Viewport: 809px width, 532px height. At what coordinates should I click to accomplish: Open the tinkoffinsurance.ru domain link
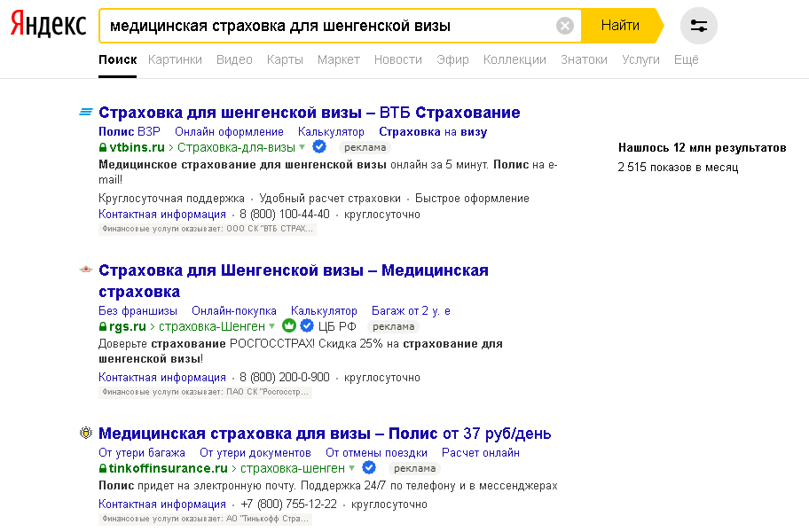(x=169, y=468)
